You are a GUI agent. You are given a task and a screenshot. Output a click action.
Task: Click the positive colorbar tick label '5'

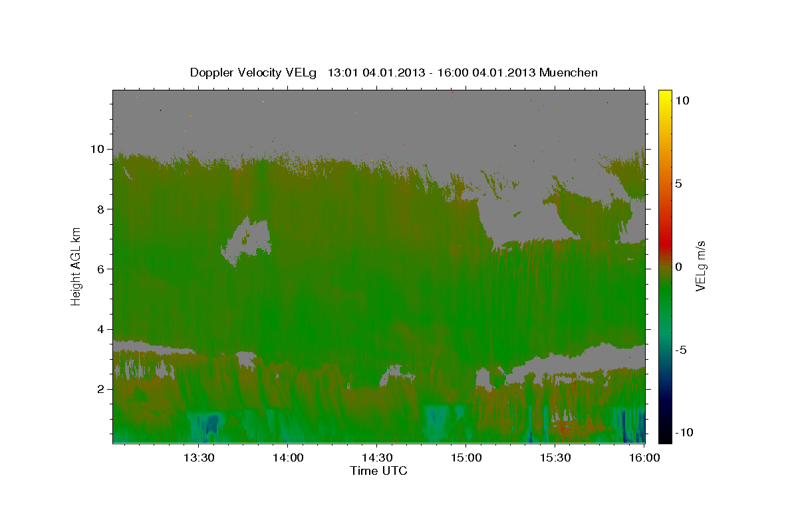tap(678, 184)
